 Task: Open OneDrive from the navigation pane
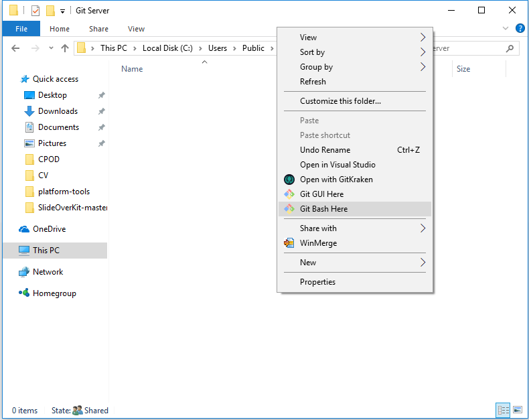tap(49, 229)
